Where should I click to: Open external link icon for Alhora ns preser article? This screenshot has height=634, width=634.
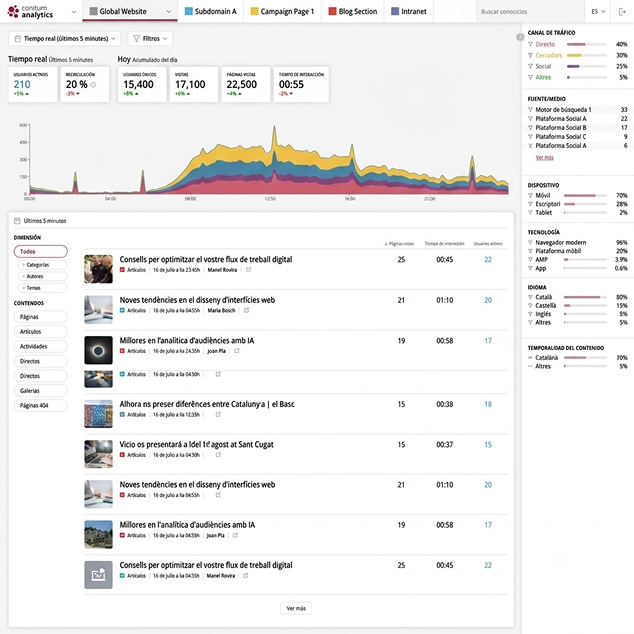(218, 414)
